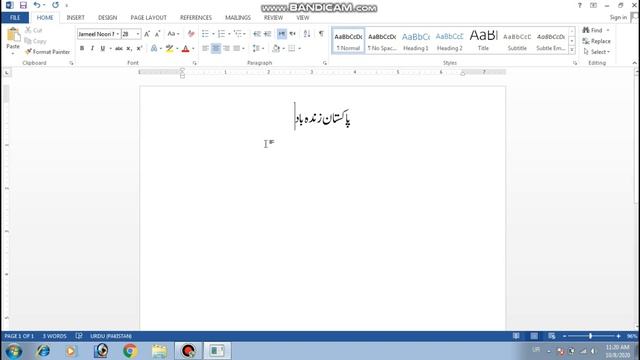640x360 pixels.
Task: Apply the Heading 2 style
Action: tap(449, 41)
